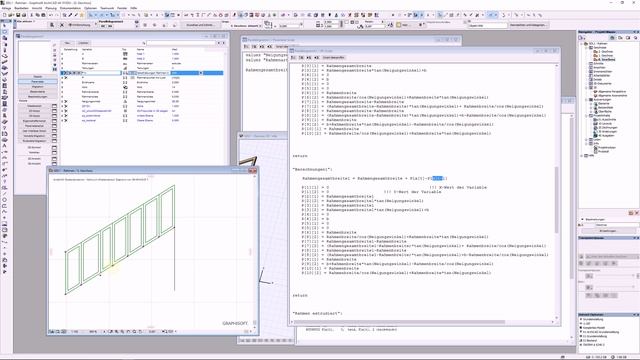Screen dimensions: 640x360
Task: Expand the Listen node in Navigator
Action: (586, 140)
